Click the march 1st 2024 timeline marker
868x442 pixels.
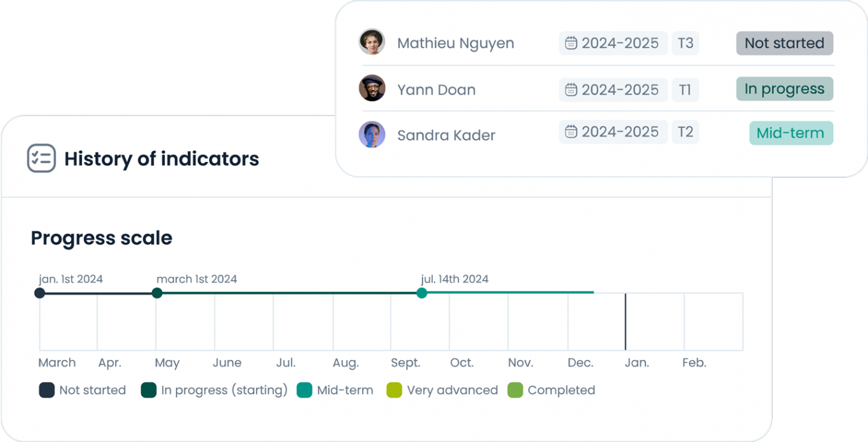(157, 293)
